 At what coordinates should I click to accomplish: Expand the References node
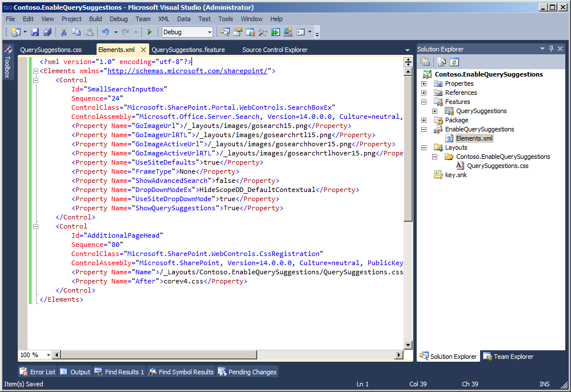coord(424,93)
